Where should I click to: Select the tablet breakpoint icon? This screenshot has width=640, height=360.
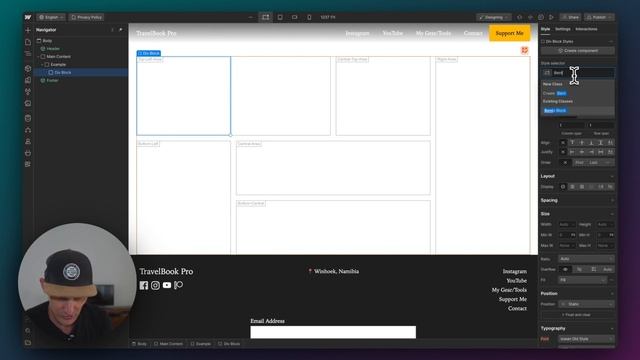tap(280, 17)
